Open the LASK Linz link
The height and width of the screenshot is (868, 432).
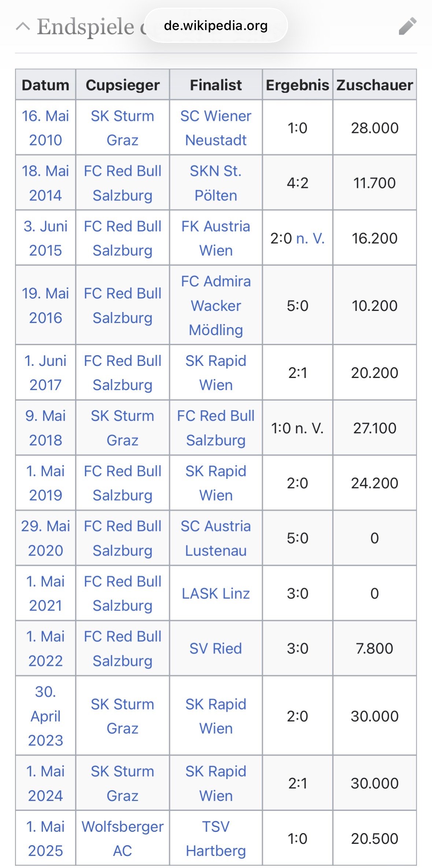click(216, 593)
